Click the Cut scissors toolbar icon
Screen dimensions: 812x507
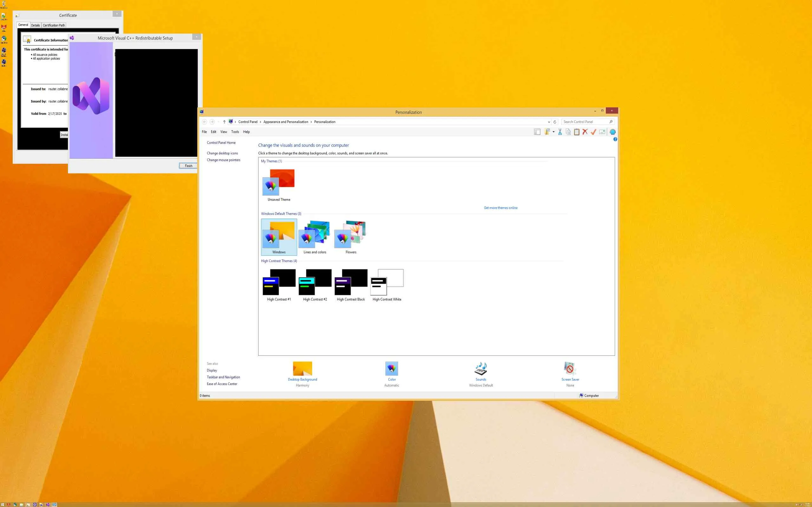tap(560, 132)
